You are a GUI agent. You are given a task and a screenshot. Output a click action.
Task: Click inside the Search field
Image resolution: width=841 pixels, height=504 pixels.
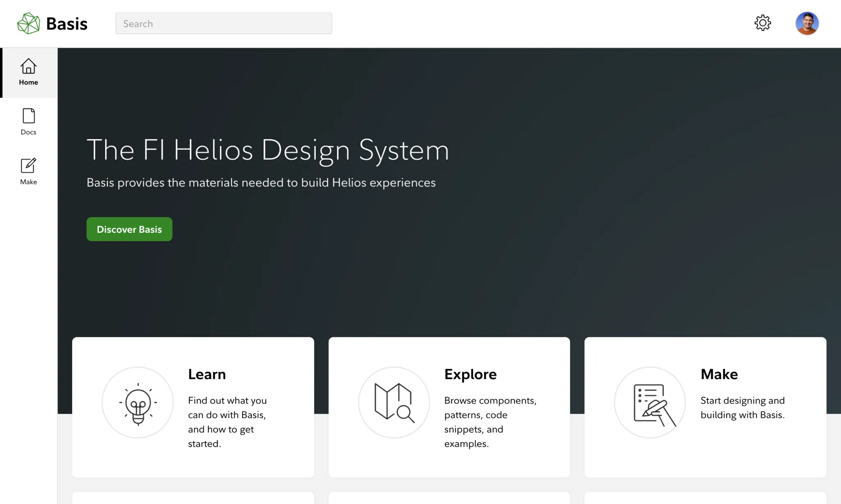[x=223, y=23]
